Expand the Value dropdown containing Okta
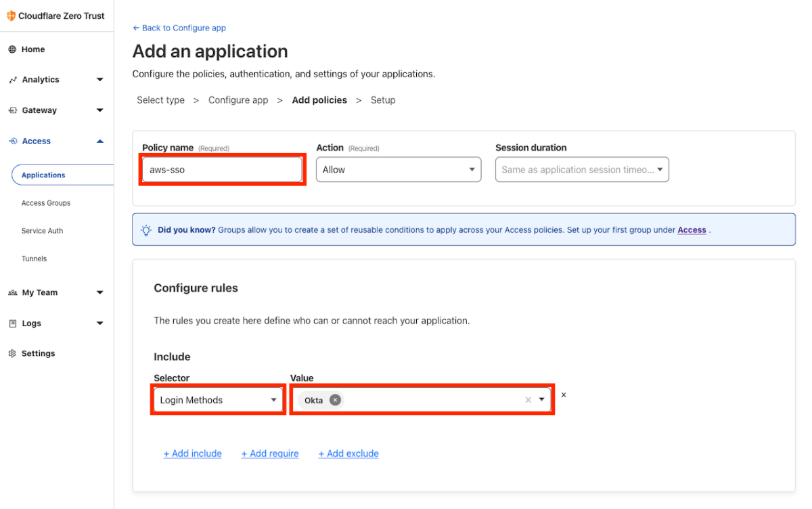Image resolution: width=812 pixels, height=509 pixels. [x=542, y=399]
